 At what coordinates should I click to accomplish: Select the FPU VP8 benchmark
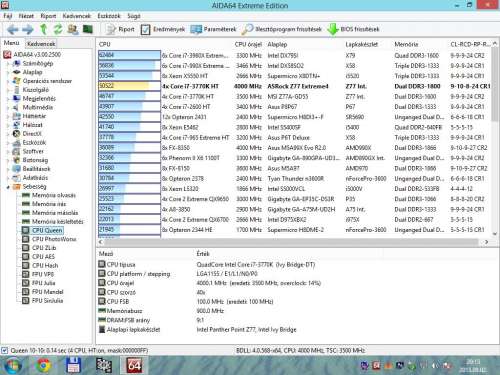click(x=43, y=274)
